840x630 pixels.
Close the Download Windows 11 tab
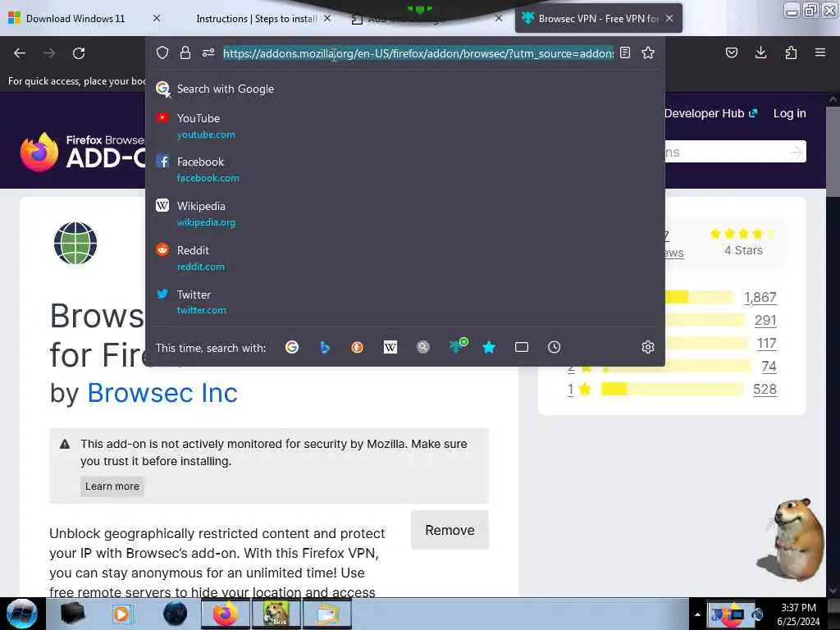pos(157,18)
